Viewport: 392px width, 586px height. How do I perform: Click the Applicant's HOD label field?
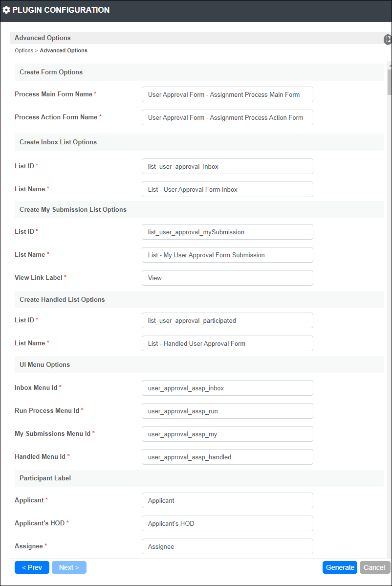click(227, 523)
